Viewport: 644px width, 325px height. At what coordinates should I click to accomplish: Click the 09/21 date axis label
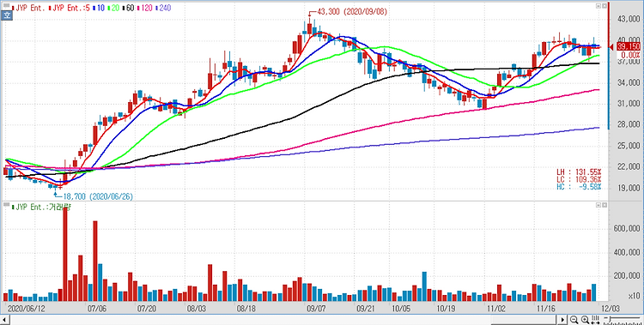pyautogui.click(x=366, y=308)
